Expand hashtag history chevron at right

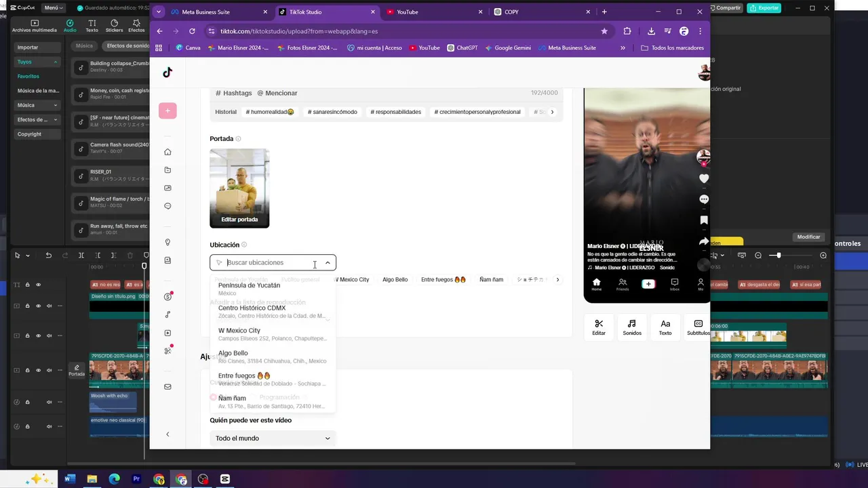click(552, 112)
